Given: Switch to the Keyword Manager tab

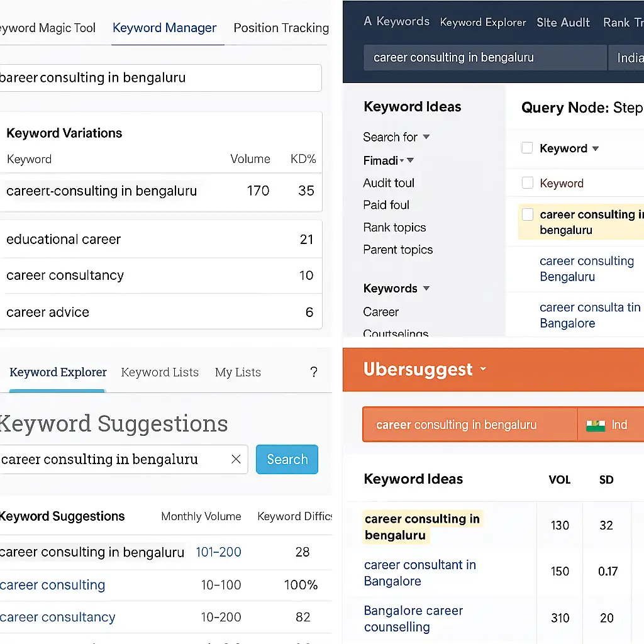Looking at the screenshot, I should tap(164, 28).
